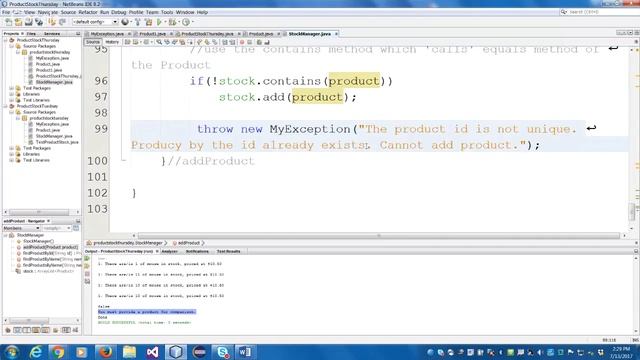
Task: Open the File menu
Action: [x=6, y=12]
